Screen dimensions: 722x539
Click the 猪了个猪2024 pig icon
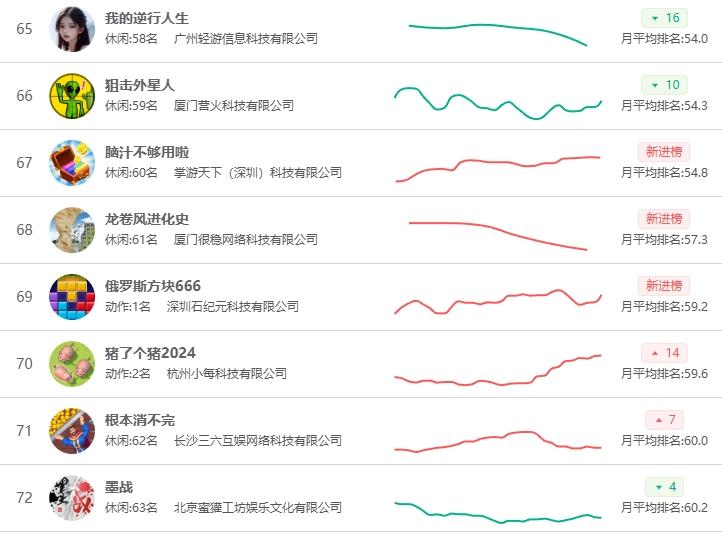tap(72, 364)
